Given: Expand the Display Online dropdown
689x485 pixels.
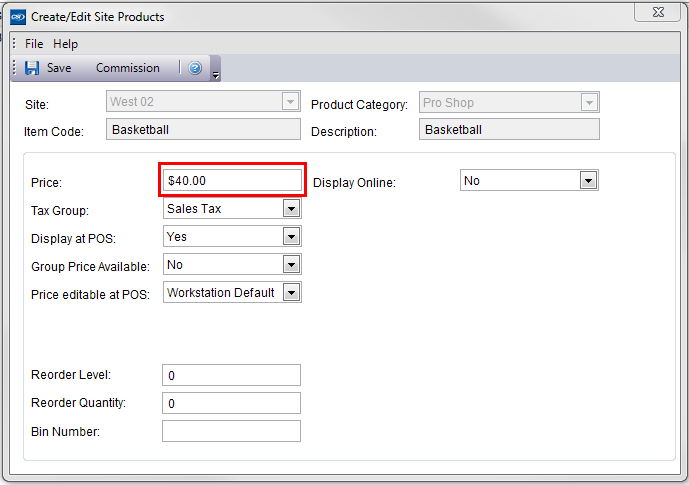Looking at the screenshot, I should pyautogui.click(x=588, y=181).
